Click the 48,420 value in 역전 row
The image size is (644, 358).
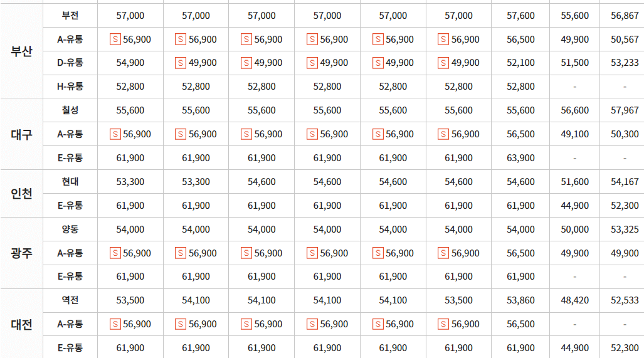(574, 300)
